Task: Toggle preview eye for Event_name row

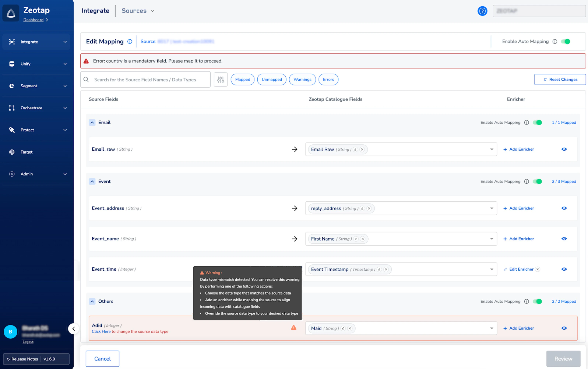Action: tap(564, 239)
